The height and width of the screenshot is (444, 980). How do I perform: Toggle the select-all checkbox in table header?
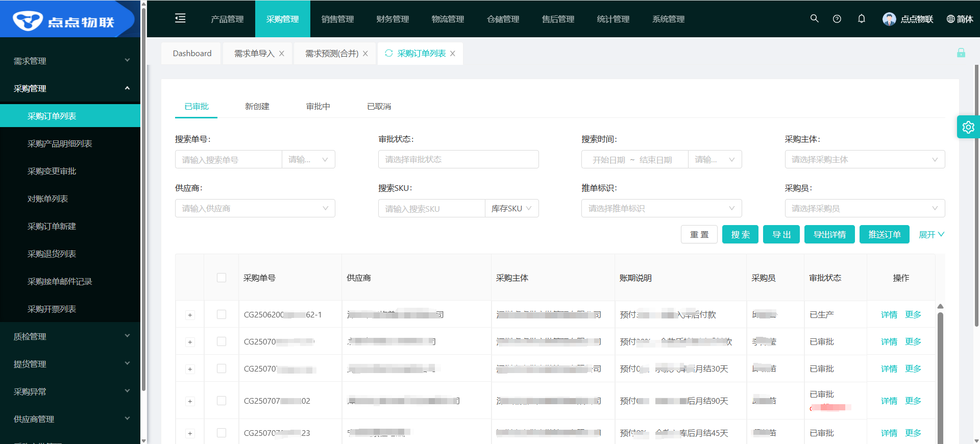pos(222,278)
